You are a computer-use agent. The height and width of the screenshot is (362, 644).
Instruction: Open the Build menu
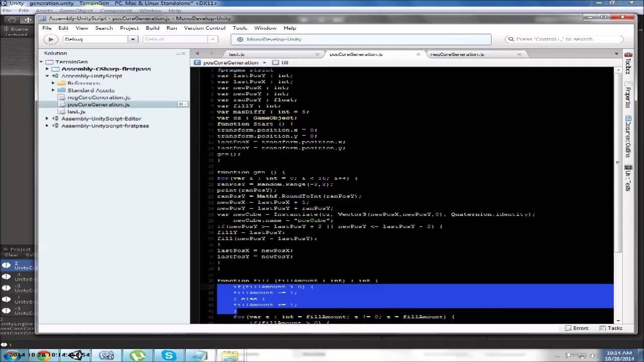click(x=152, y=28)
